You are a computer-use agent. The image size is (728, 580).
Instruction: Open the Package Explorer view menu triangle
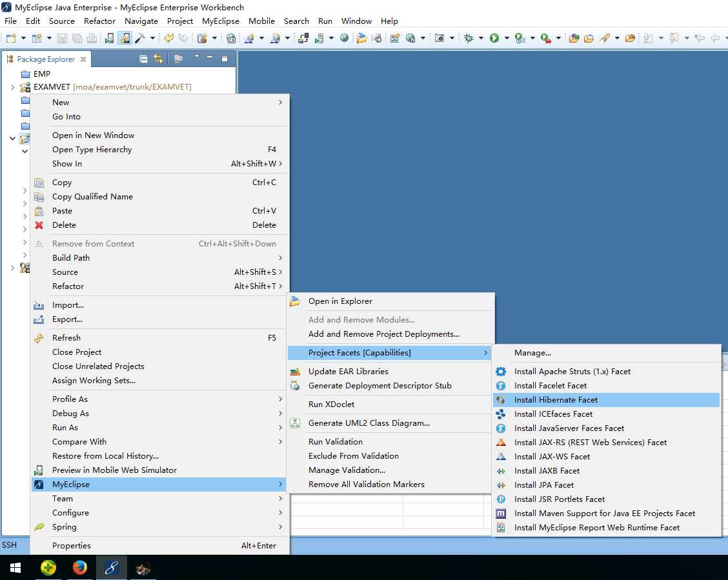click(196, 57)
